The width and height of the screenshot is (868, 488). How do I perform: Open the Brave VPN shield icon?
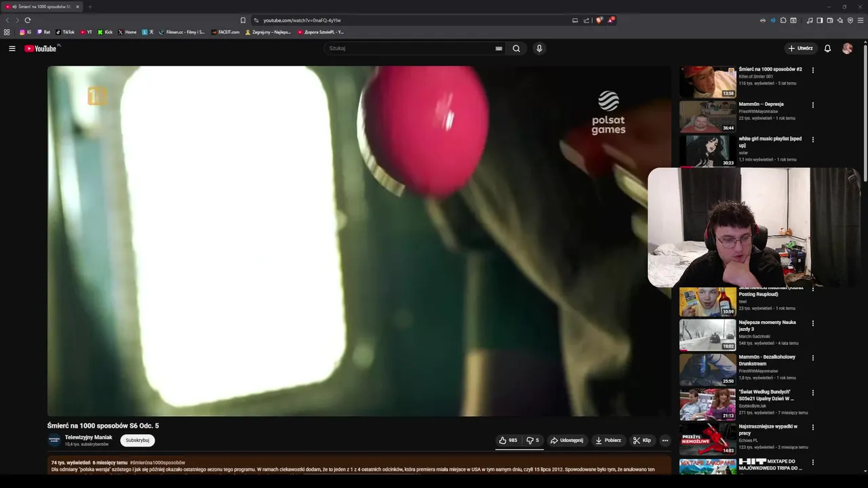(x=850, y=20)
